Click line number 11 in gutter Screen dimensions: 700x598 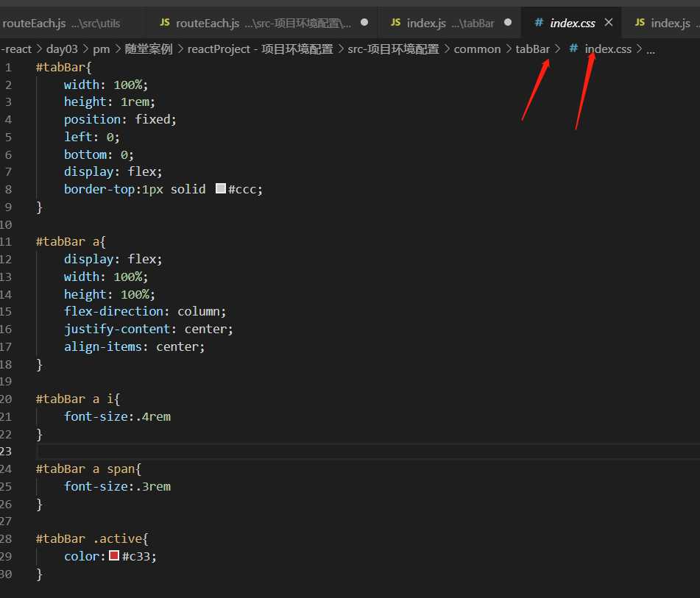click(x=6, y=242)
